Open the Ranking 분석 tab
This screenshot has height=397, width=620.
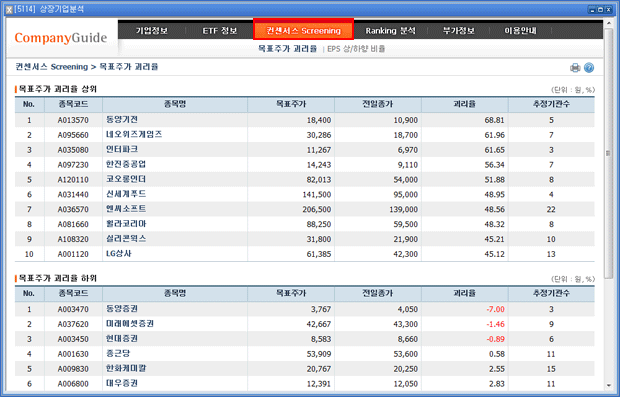pyautogui.click(x=390, y=30)
